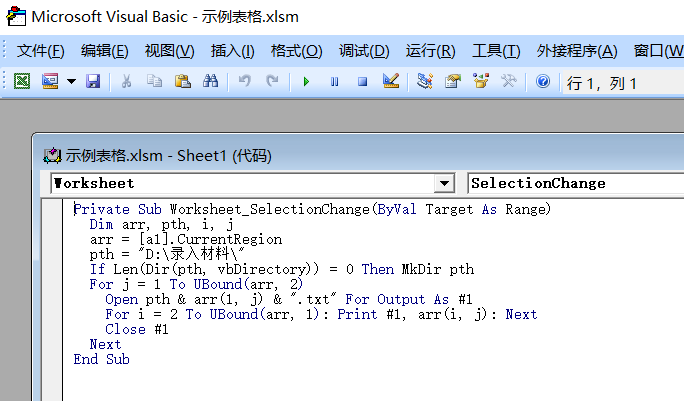Run the macro with the green play icon
Screen dimensions: 684x401
306,82
